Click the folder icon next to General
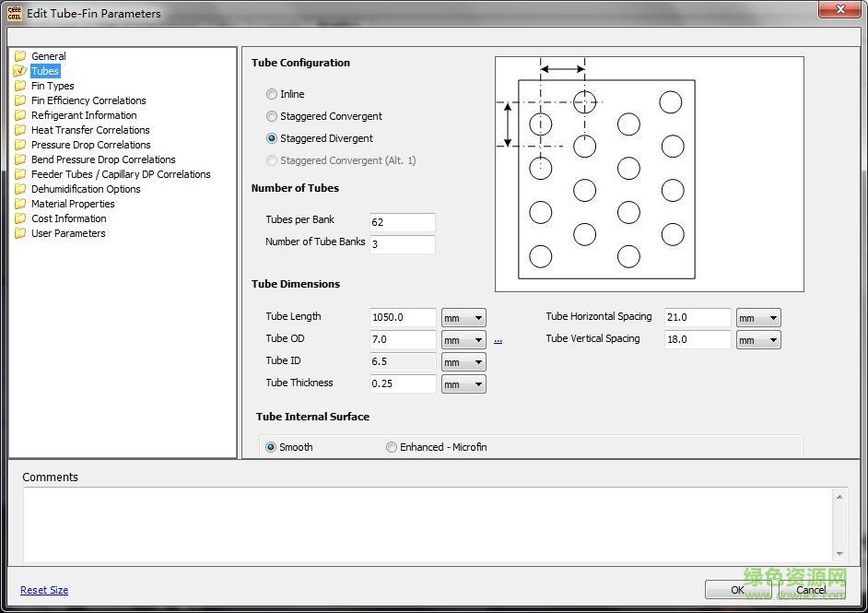 pos(20,56)
